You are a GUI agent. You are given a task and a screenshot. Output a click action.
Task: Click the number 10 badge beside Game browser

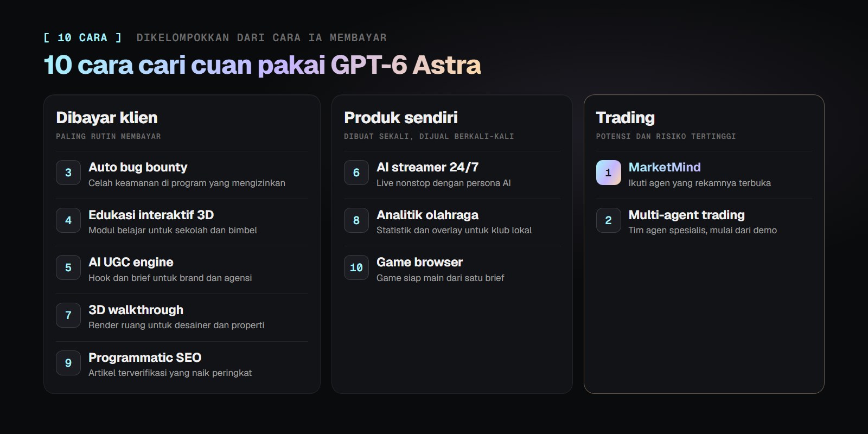(356, 267)
